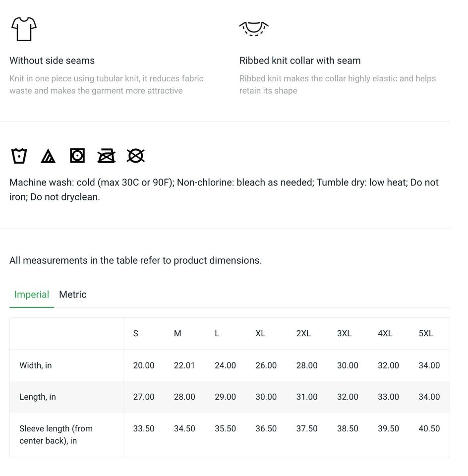
Task: Click the 'Without side seams' heading
Action: click(x=52, y=60)
